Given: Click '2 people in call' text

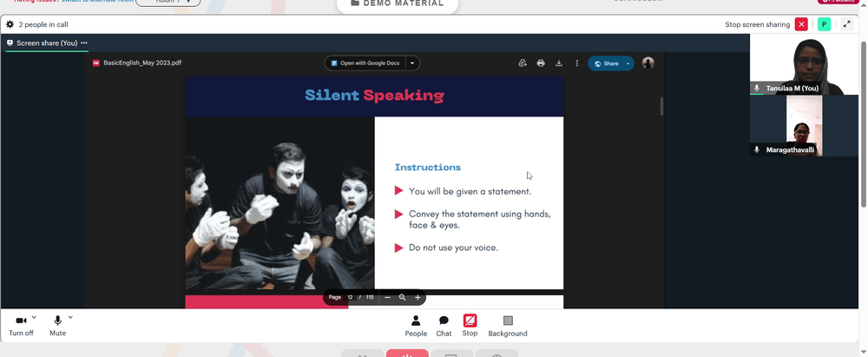Looking at the screenshot, I should [x=43, y=24].
